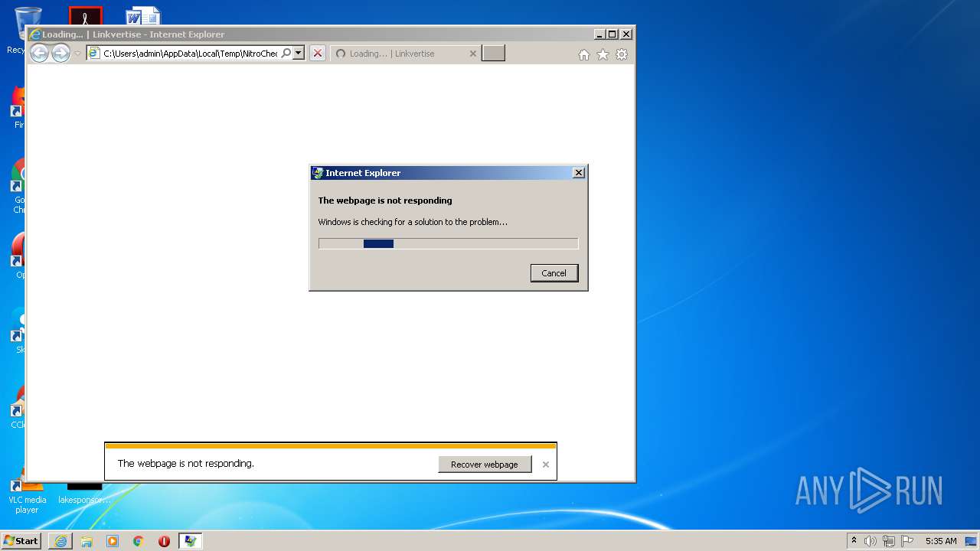The width and height of the screenshot is (980, 551).
Task: Close the Internet Explorer dialog
Action: point(579,173)
